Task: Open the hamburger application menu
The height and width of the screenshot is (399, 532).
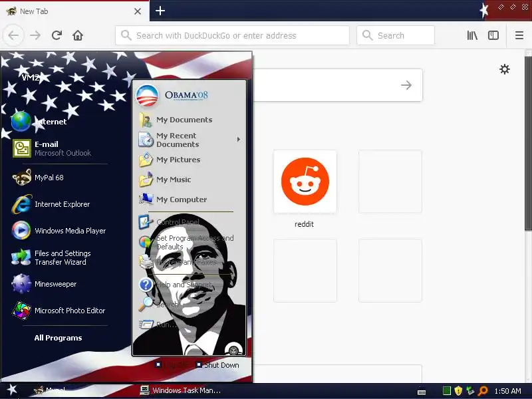Action: pos(519,35)
